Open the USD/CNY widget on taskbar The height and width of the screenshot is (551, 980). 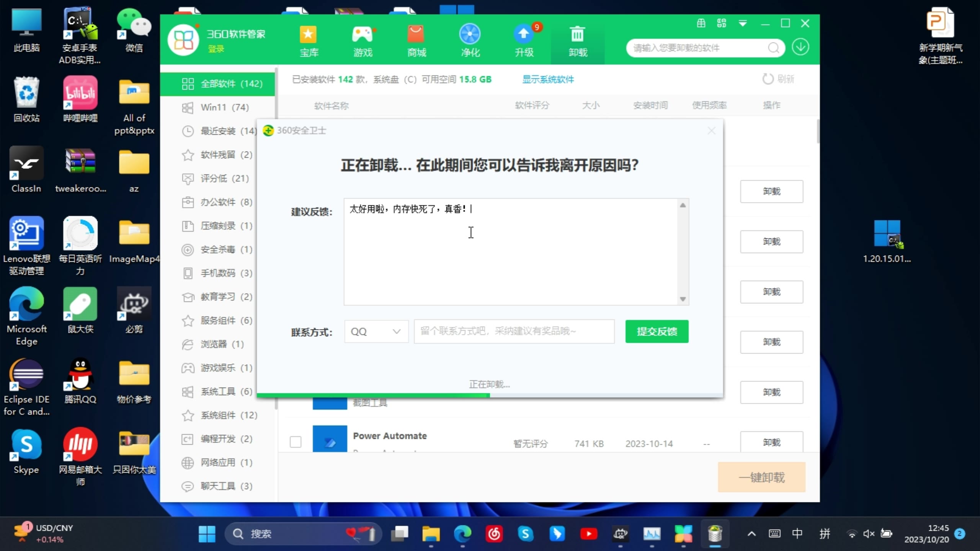(43, 534)
